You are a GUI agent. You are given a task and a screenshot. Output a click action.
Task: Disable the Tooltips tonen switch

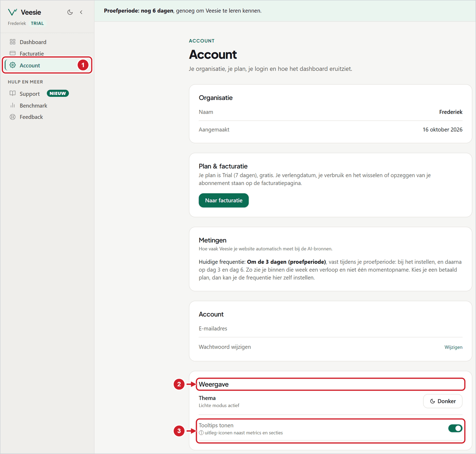pyautogui.click(x=455, y=428)
